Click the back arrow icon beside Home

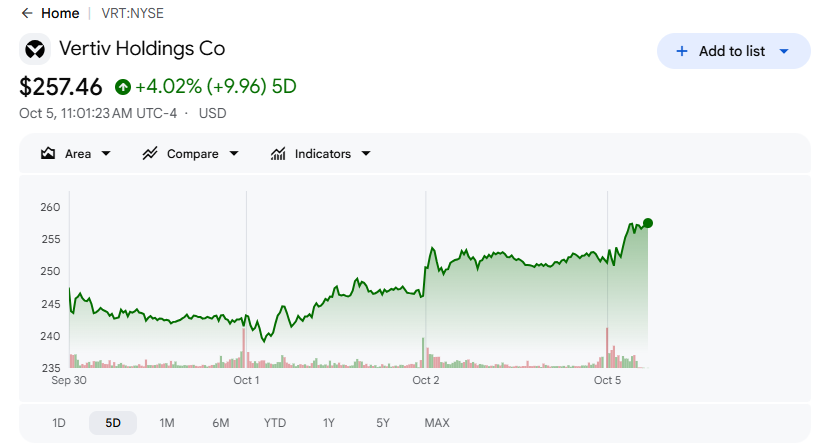tap(27, 13)
